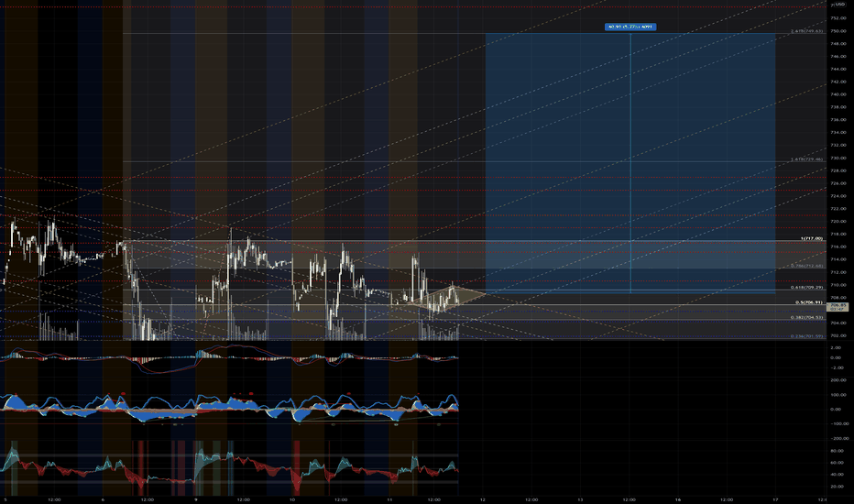This screenshot has width=854, height=504.
Task: Click the 740.00 price axis label
Action: tap(838, 94)
